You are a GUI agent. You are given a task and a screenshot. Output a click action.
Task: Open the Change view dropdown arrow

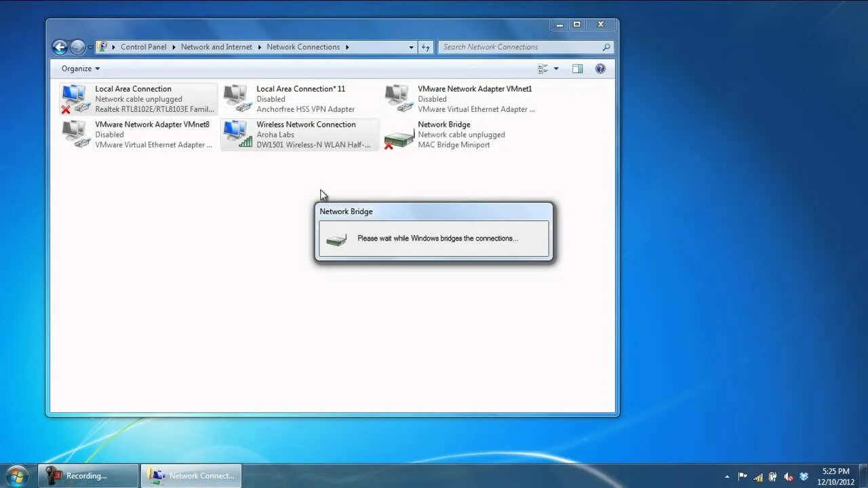click(x=556, y=68)
